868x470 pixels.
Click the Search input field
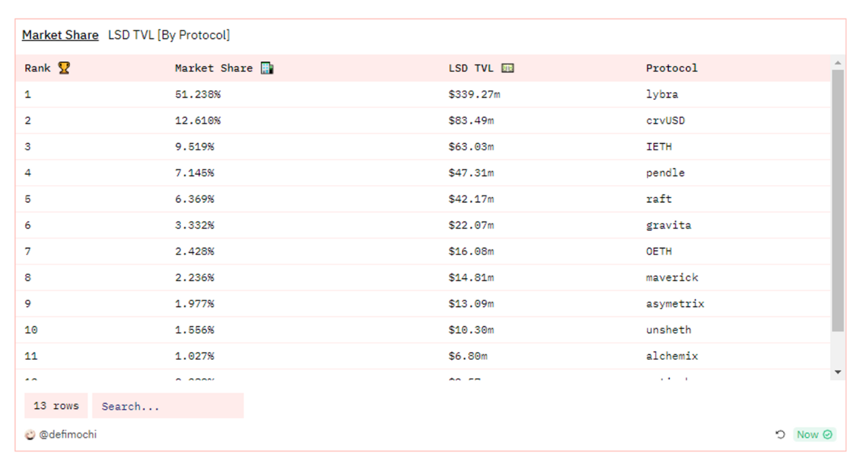167,406
